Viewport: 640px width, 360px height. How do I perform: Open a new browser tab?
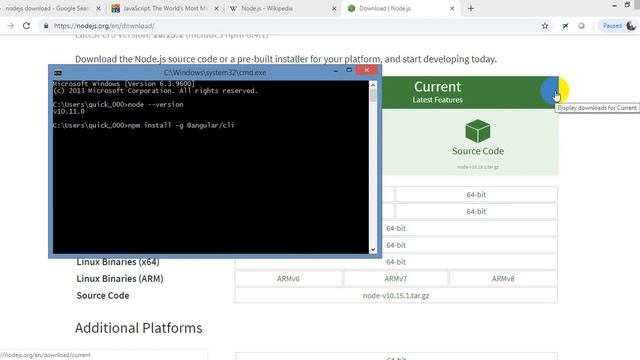471,9
